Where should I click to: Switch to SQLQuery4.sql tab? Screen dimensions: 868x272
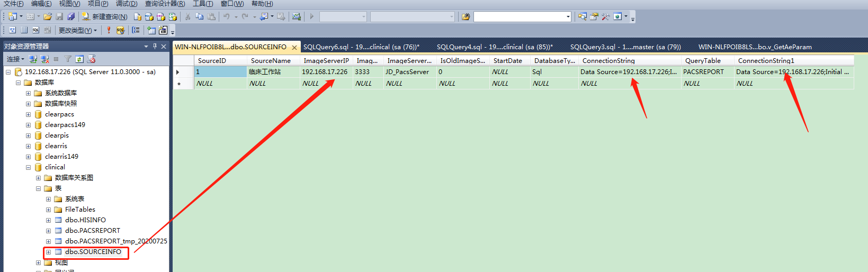[x=494, y=47]
